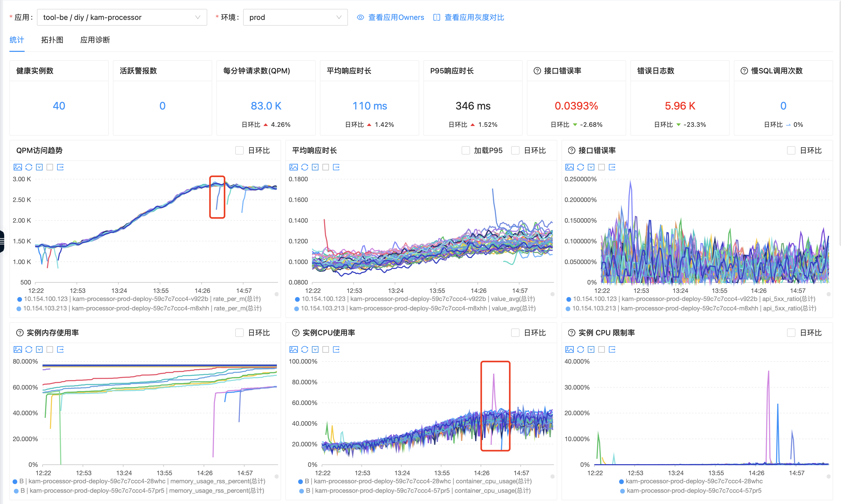Click the empty-square icon in QPM访问趋势 toolbar
The image size is (841, 504).
[x=50, y=167]
